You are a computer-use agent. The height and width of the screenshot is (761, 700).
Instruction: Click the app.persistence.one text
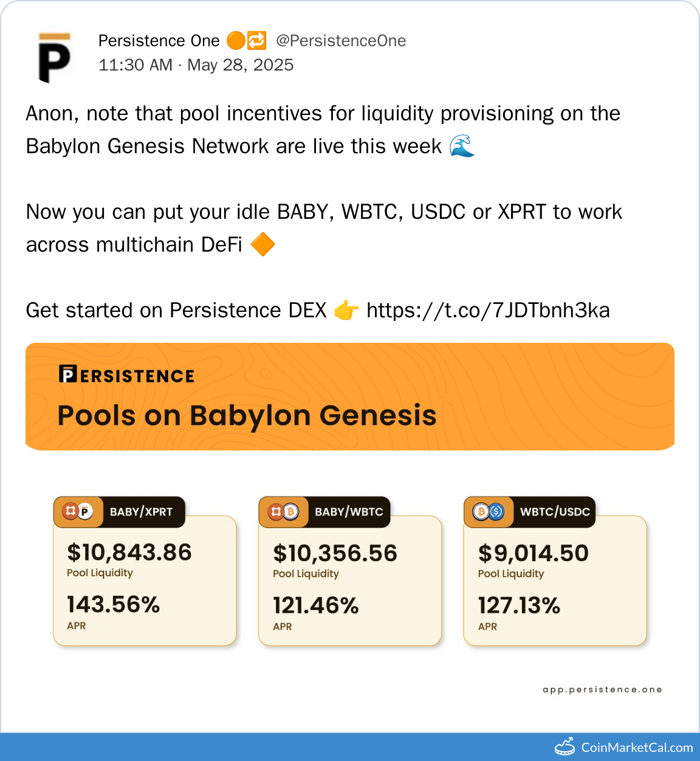tap(602, 690)
